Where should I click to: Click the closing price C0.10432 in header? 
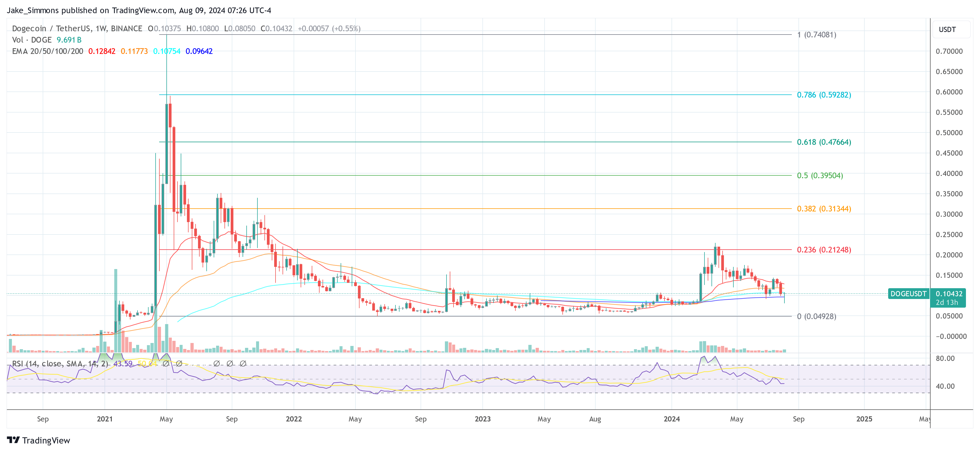click(x=276, y=29)
